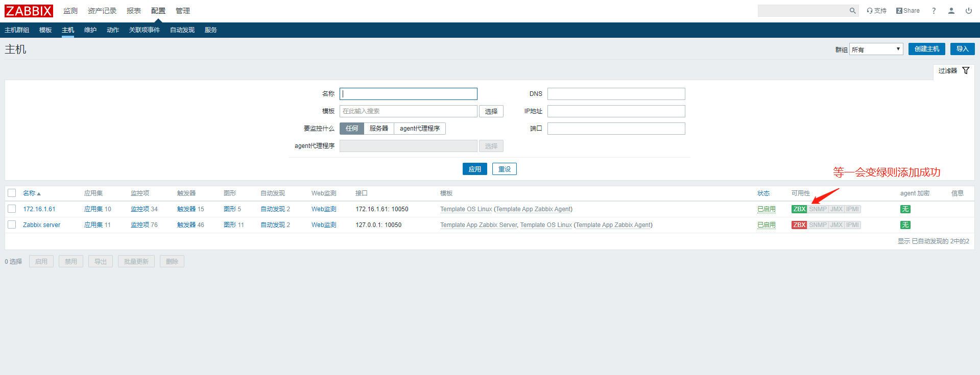Image resolution: width=980 pixels, height=375 pixels.
Task: Open 触发器 46 for Zabbix server
Action: [186, 225]
